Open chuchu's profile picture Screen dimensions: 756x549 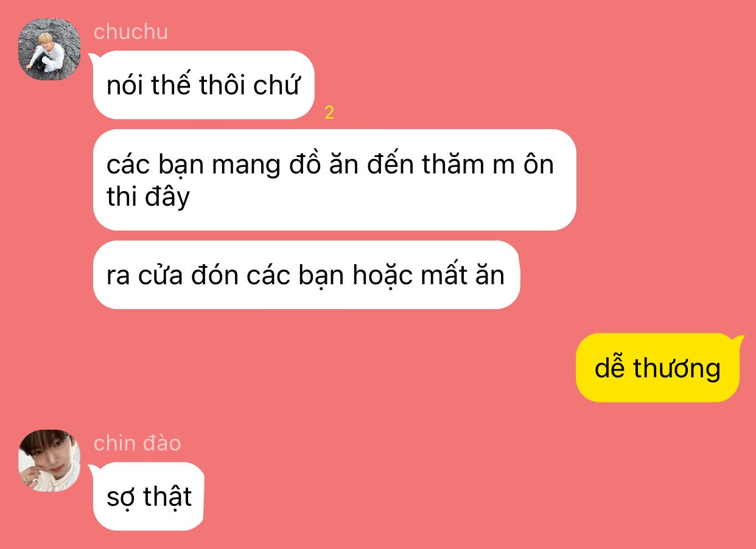coord(49,49)
